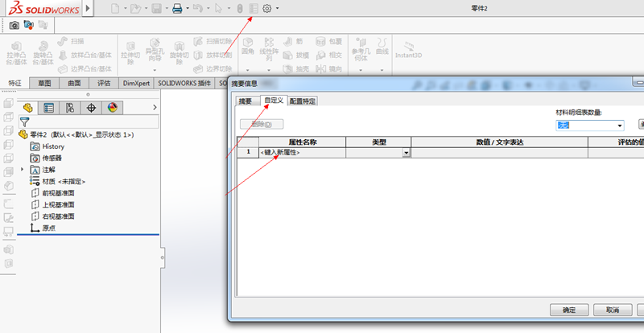The height and width of the screenshot is (333, 644).
Task: Click the New document icon
Action: point(115,8)
